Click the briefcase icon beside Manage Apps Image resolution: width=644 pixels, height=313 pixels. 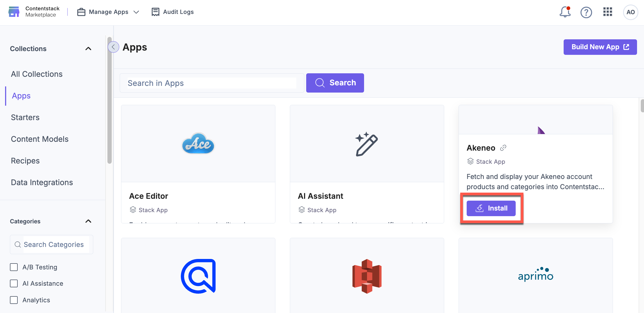tap(81, 12)
